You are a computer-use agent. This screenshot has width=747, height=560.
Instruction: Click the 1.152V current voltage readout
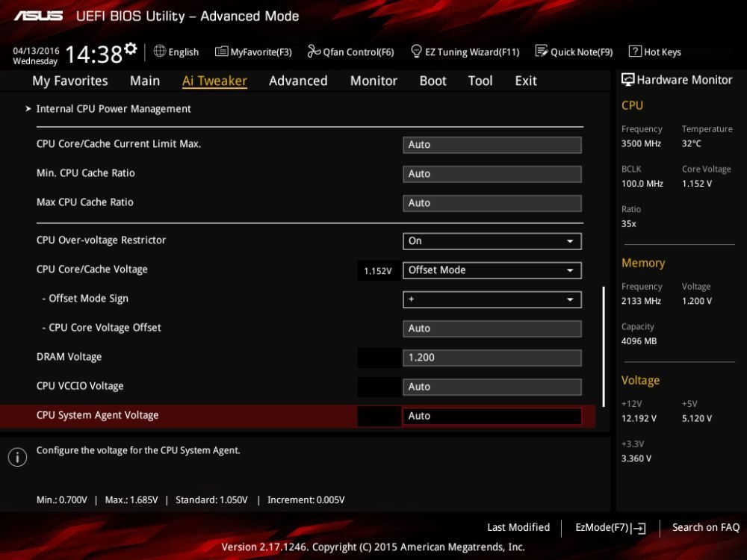[x=378, y=271]
